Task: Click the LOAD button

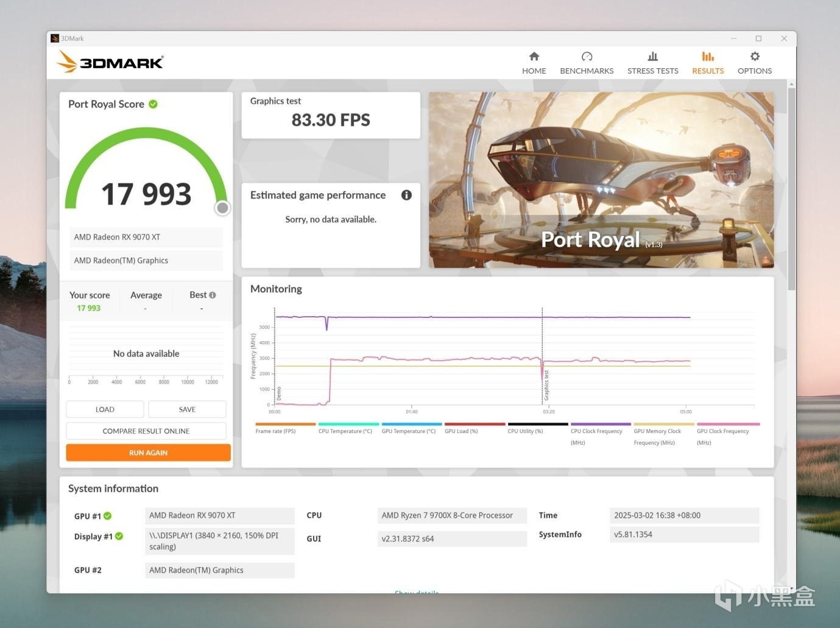Action: pyautogui.click(x=105, y=409)
